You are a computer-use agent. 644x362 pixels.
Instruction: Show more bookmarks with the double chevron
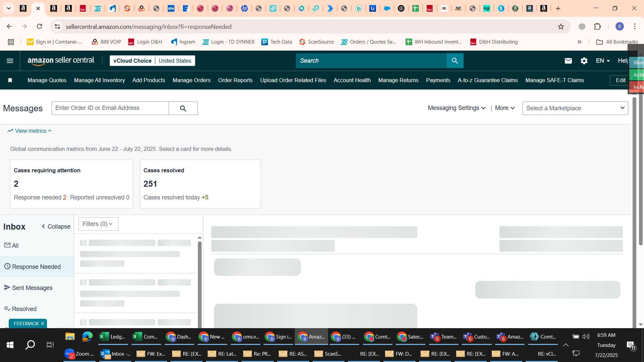pos(579,42)
